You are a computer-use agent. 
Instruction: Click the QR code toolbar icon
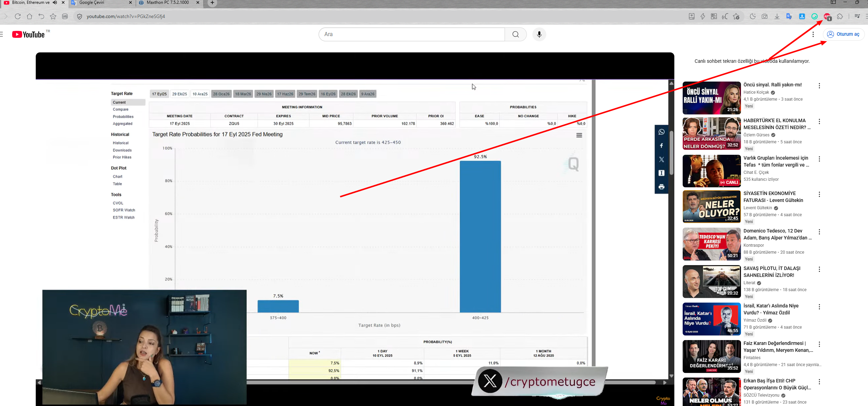tap(714, 16)
